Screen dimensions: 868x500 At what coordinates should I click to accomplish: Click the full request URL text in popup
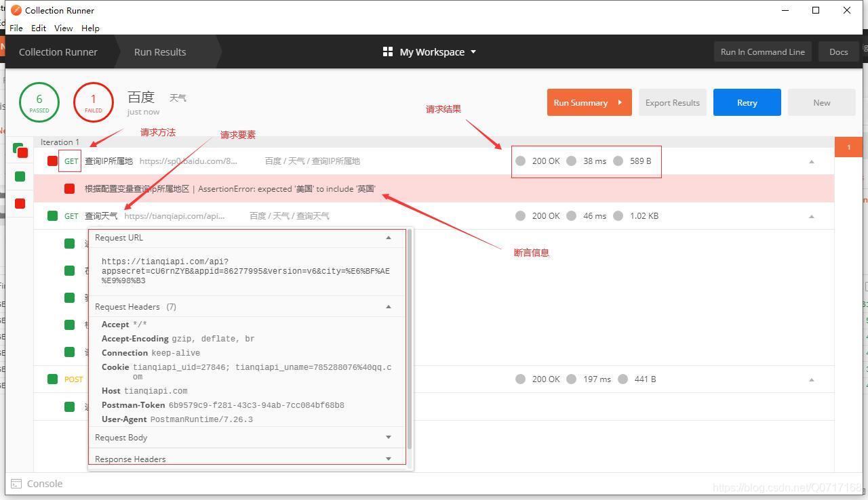[245, 271]
